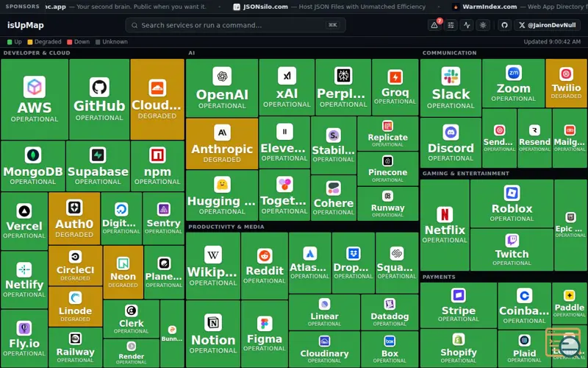Click the Shopify bag icon
Image resolution: width=588 pixels, height=368 pixels.
pyautogui.click(x=458, y=339)
